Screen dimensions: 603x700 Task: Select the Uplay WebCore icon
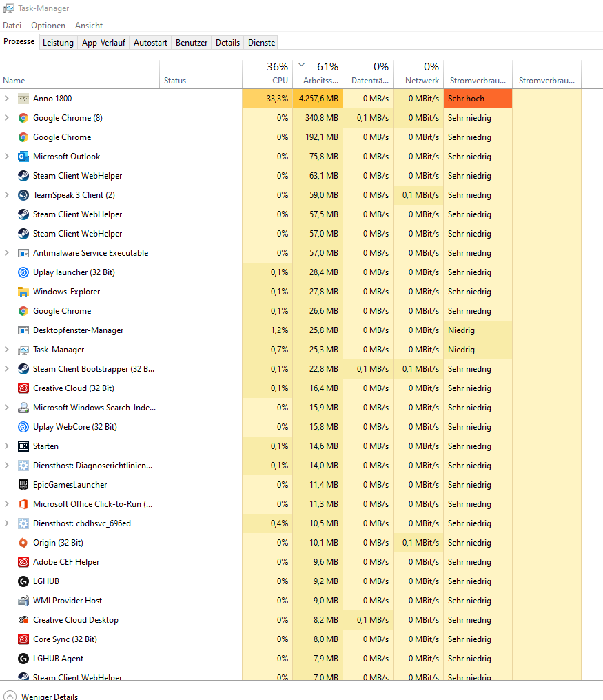23,427
